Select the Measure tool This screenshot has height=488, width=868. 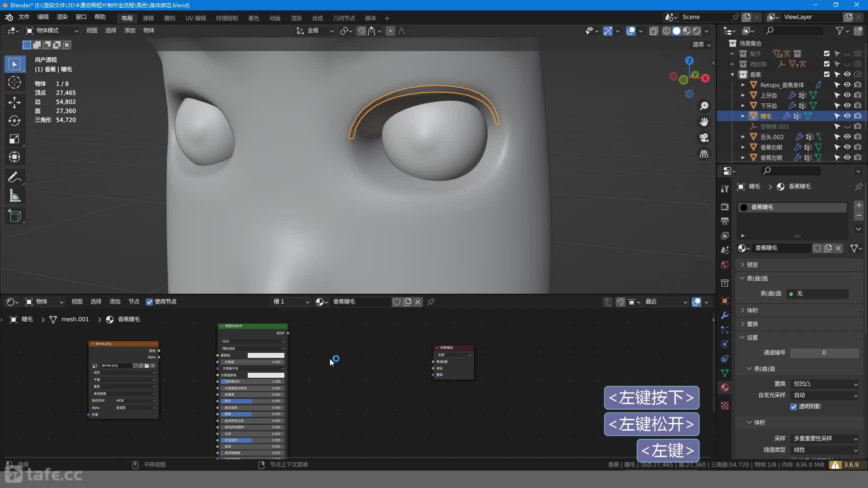[14, 196]
